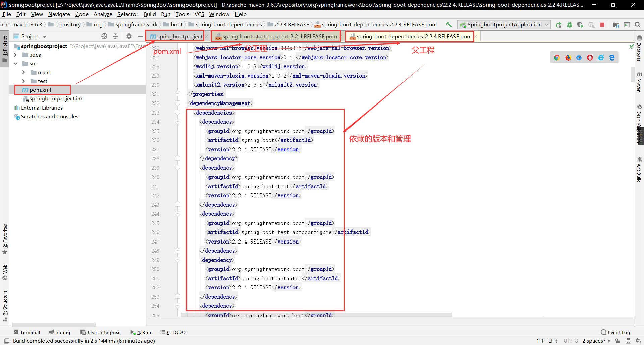The height and width of the screenshot is (345, 644).
Task: Toggle the Web side tool window
Action: coord(5,272)
